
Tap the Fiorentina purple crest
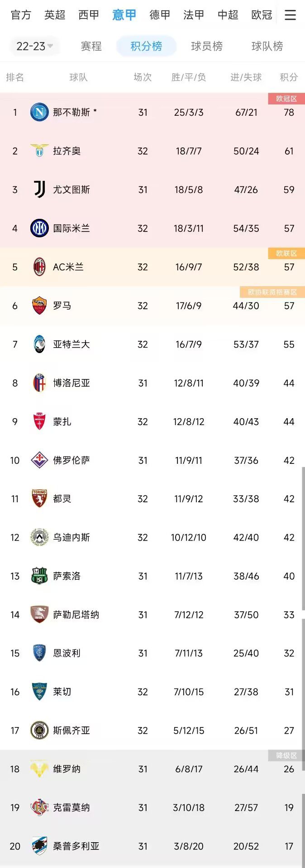coord(39,460)
